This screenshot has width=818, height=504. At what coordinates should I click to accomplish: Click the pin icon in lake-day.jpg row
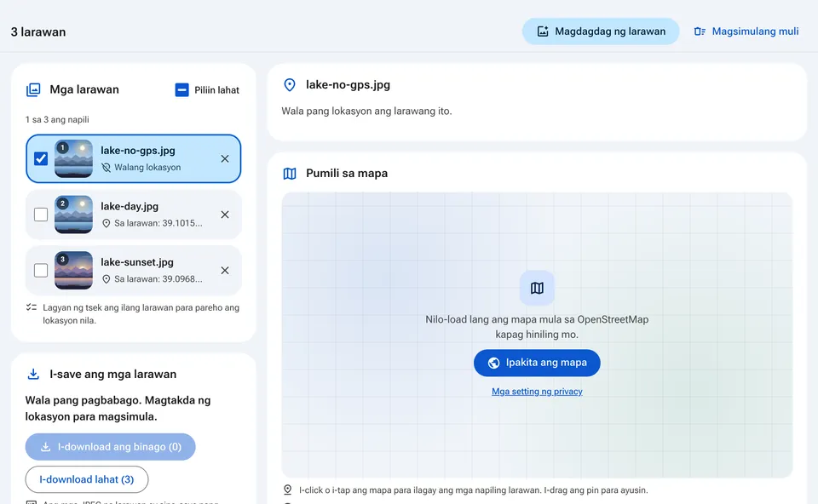click(x=106, y=223)
